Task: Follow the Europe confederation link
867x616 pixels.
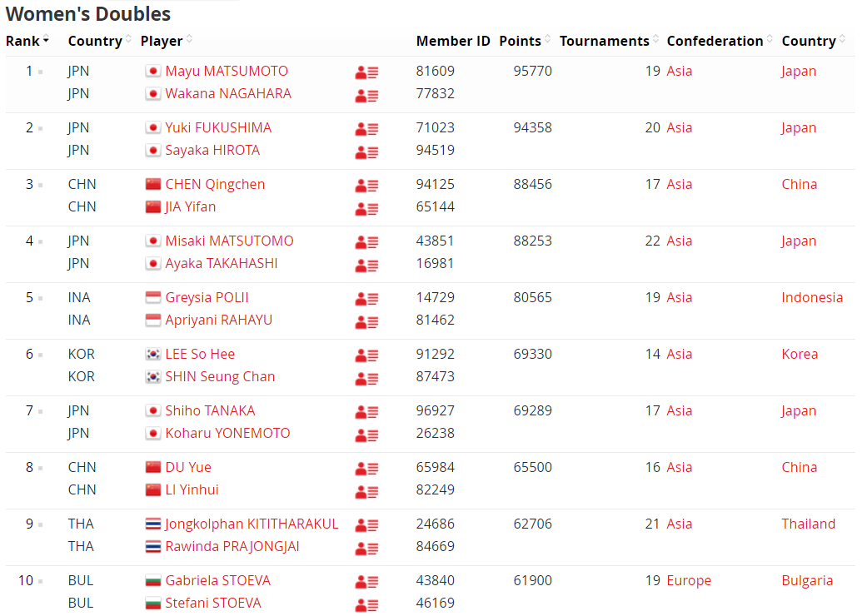Action: click(x=689, y=581)
